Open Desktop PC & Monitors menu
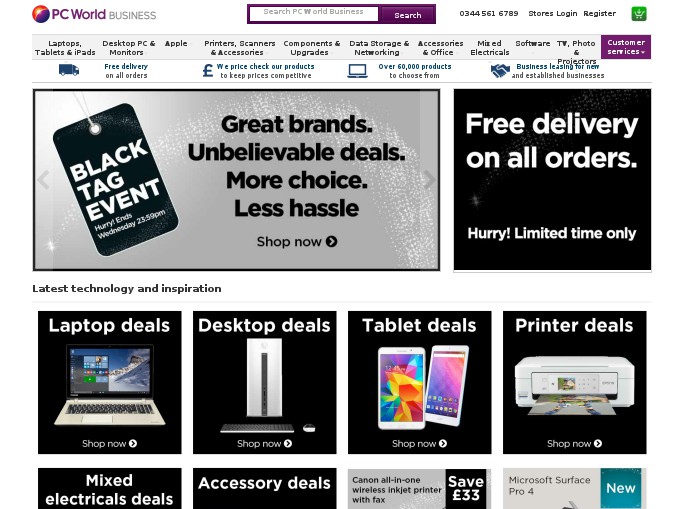Screen dimensions: 683x509 tap(128, 47)
